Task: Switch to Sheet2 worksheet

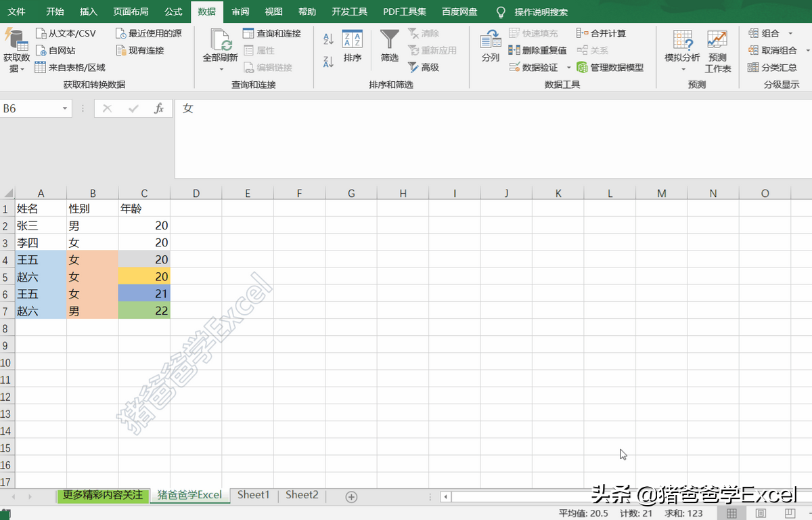Action: (302, 495)
